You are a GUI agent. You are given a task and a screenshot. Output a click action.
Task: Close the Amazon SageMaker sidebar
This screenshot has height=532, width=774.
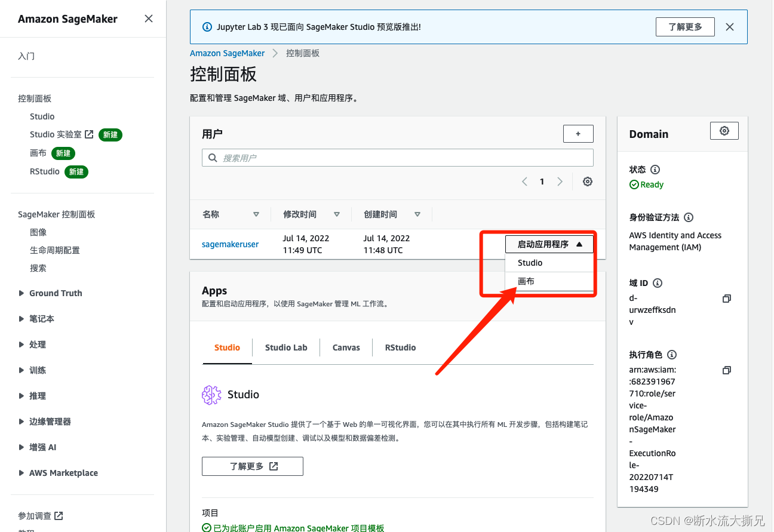(149, 19)
